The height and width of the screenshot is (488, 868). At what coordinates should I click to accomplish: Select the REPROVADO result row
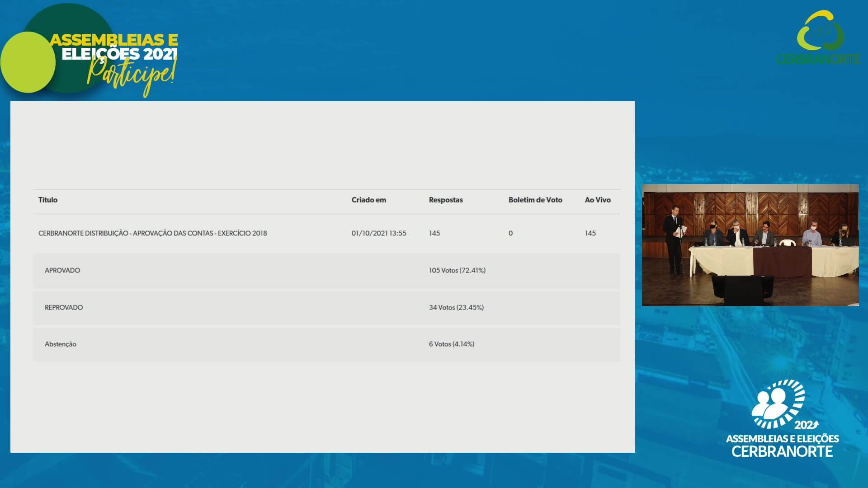tap(64, 307)
